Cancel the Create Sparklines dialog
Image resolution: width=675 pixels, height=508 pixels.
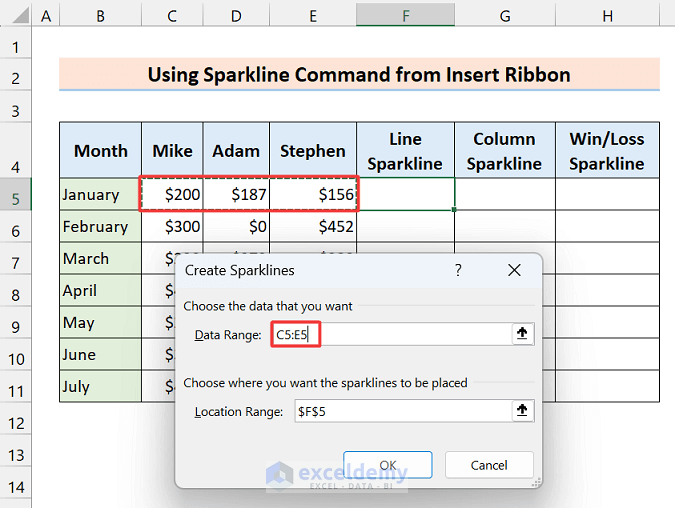488,465
